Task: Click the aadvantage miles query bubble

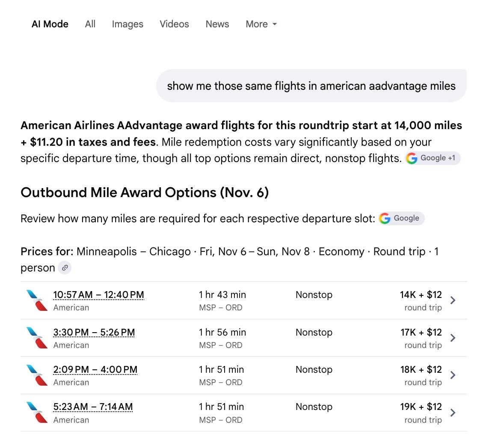Action: click(311, 85)
